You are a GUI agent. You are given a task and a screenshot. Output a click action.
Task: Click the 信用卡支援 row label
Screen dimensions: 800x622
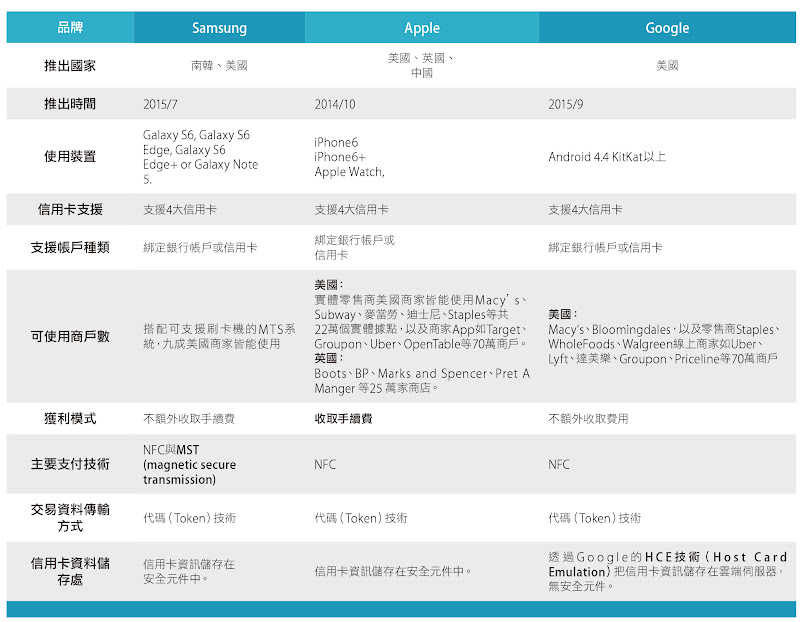point(70,209)
